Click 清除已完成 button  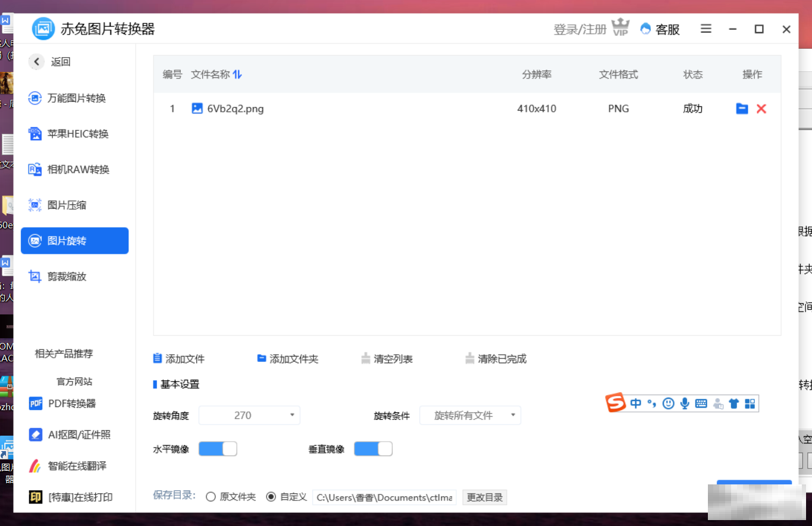point(496,359)
